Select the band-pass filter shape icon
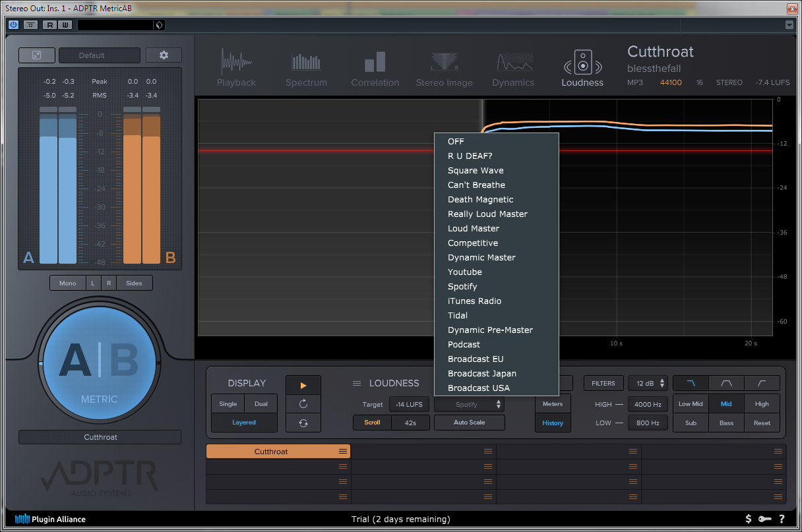802x532 pixels. [x=726, y=383]
